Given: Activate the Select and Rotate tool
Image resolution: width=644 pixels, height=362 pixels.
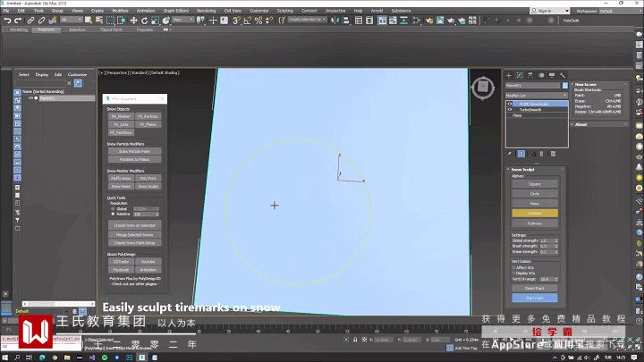Looking at the screenshot, I should coord(144,20).
